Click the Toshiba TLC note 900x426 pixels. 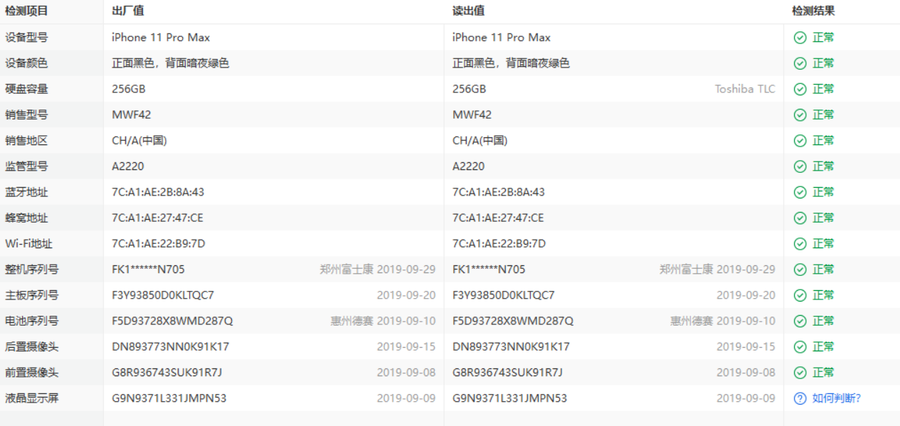coord(744,90)
